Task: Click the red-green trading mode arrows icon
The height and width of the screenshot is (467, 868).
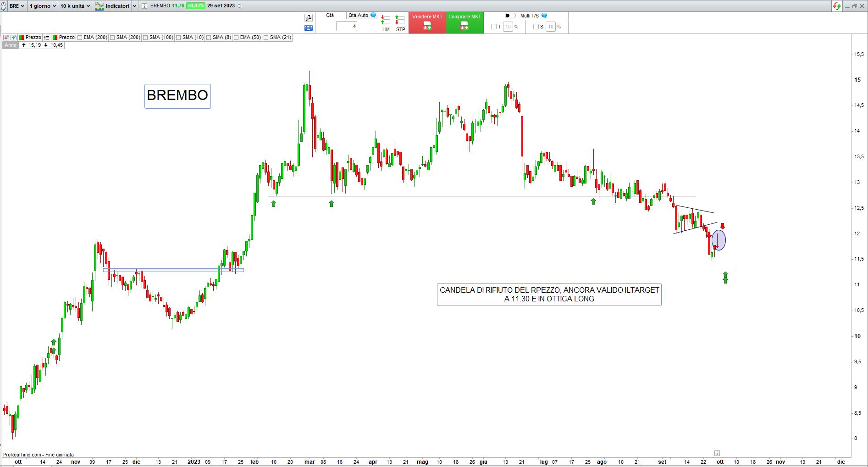Action: (x=837, y=6)
